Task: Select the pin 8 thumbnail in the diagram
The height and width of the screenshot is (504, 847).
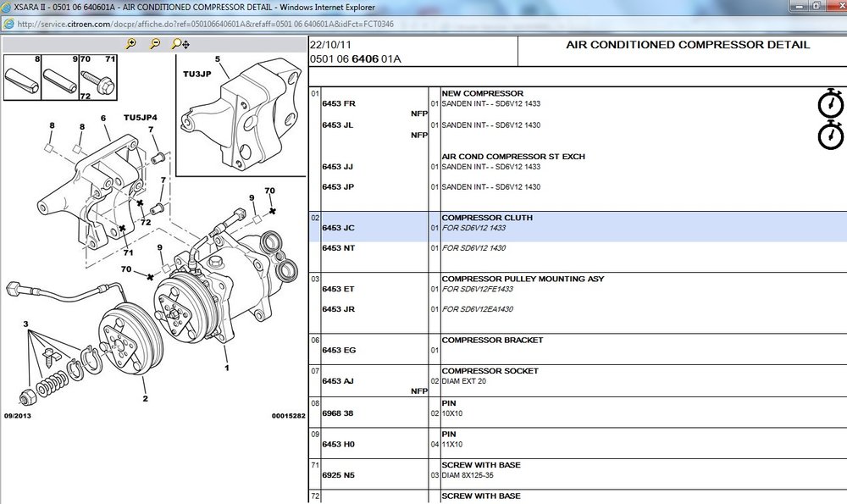Action: pyautogui.click(x=22, y=77)
